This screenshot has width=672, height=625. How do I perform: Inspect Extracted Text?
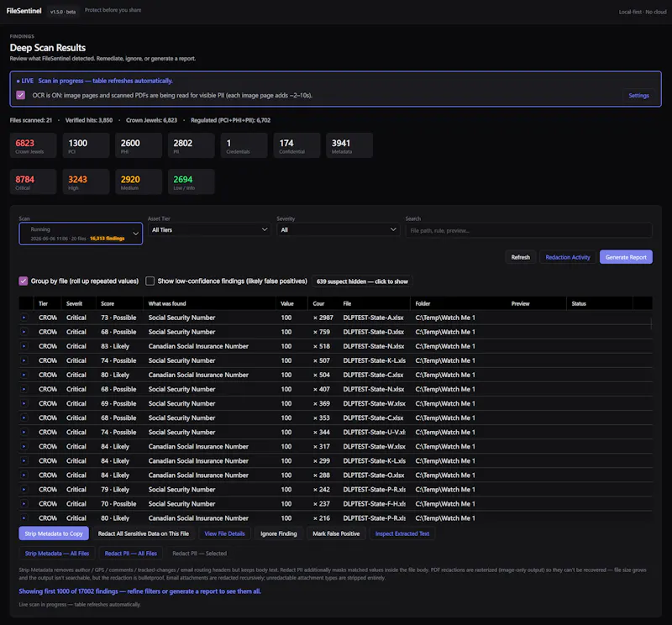coord(402,533)
